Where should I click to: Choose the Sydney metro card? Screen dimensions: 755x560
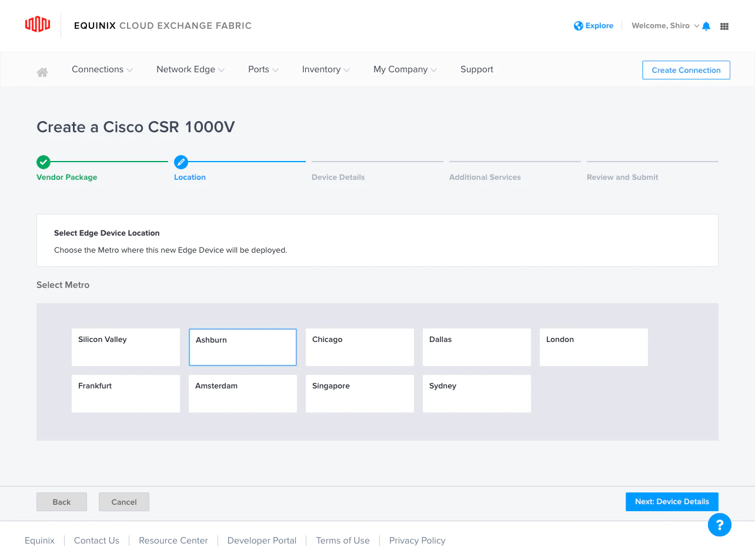click(x=477, y=394)
